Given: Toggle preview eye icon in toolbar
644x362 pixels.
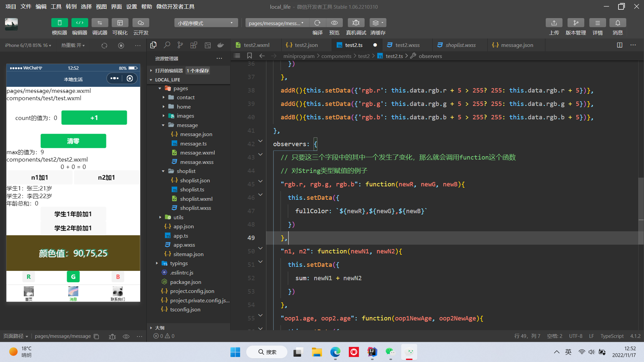Looking at the screenshot, I should pos(334,23).
